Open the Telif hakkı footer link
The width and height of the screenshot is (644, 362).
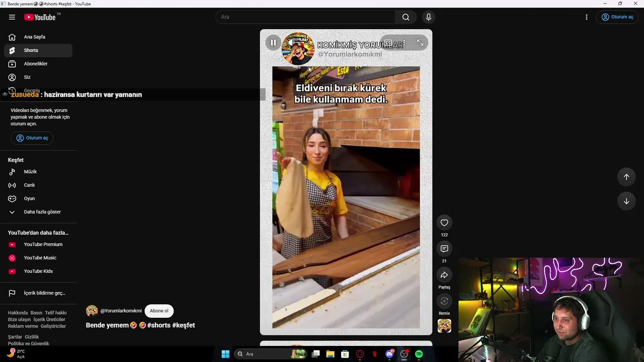tap(56, 313)
